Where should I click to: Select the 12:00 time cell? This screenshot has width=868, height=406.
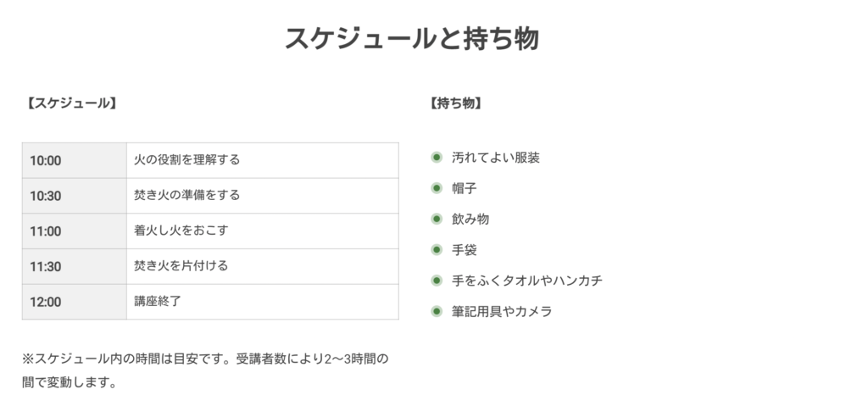(x=75, y=302)
